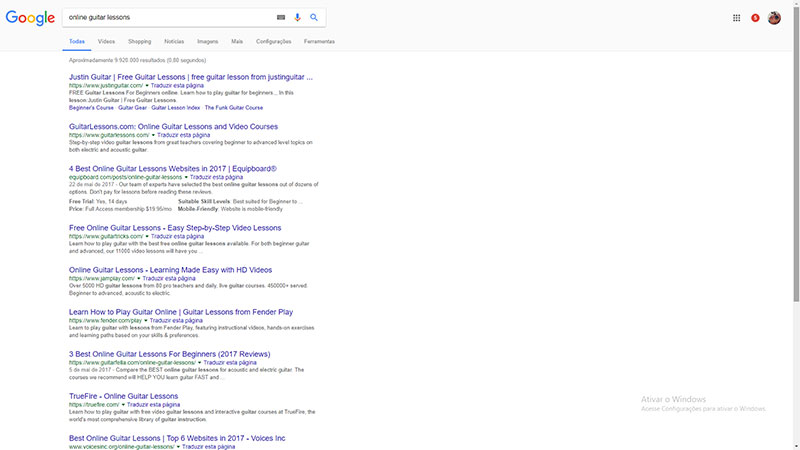Switch to the Vídeos tab
Image resolution: width=800 pixels, height=450 pixels.
click(106, 41)
